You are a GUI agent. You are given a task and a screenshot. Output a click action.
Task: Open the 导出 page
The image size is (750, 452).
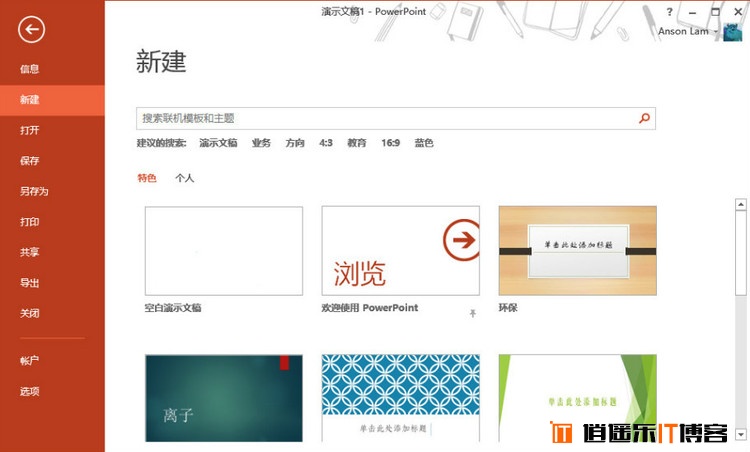tap(30, 283)
